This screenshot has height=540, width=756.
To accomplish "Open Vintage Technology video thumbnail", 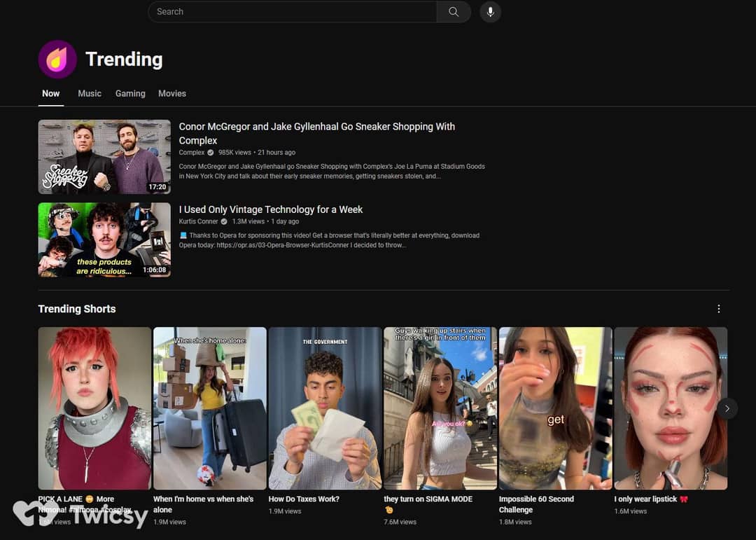I will pyautogui.click(x=104, y=240).
